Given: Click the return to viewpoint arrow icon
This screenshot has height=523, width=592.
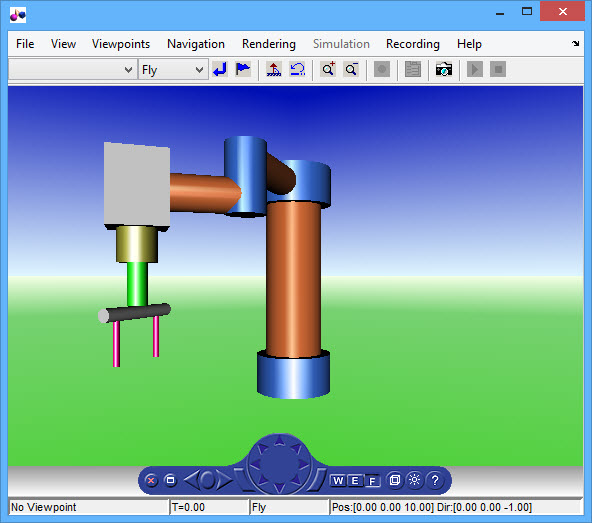Looking at the screenshot, I should 220,69.
